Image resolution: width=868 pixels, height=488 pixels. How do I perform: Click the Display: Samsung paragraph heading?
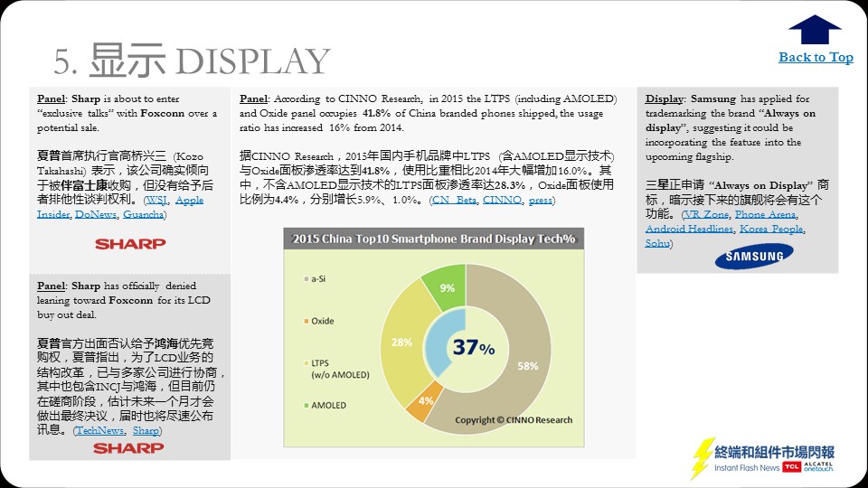pos(690,99)
